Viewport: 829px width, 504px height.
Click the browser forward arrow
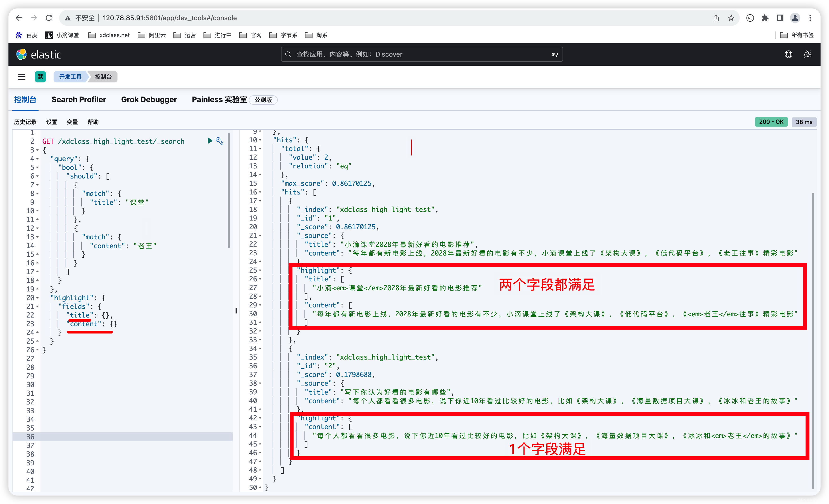34,18
